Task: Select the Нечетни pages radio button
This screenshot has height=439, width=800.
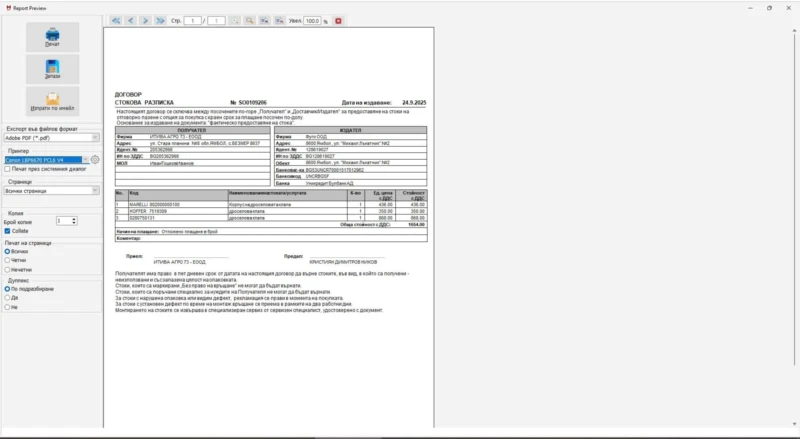Action: coord(8,268)
